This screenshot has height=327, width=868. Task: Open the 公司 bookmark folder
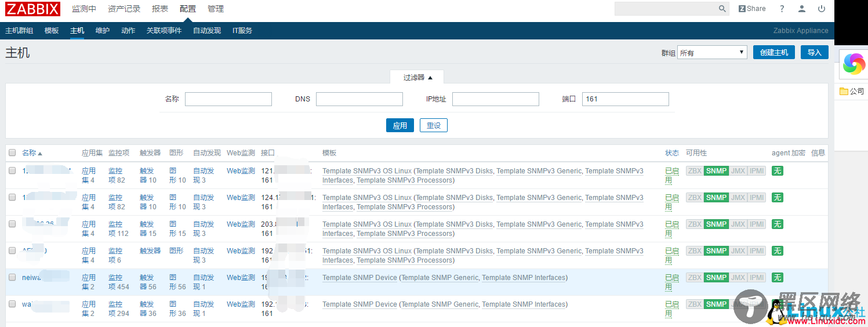click(852, 91)
